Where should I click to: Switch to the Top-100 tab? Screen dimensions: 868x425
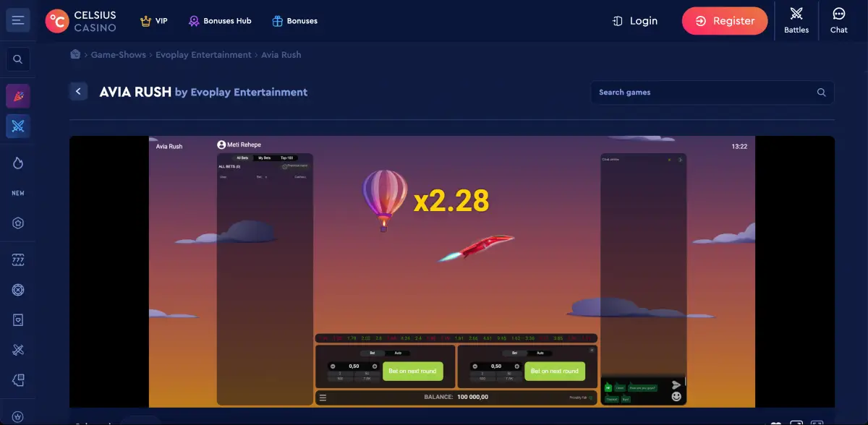point(286,158)
